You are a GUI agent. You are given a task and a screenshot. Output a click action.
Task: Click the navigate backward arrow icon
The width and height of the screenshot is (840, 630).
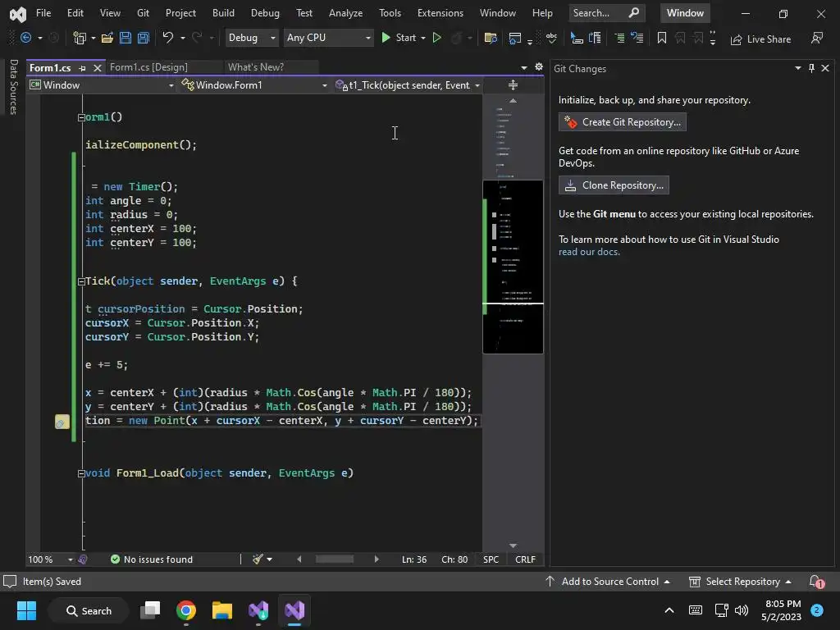click(x=25, y=38)
